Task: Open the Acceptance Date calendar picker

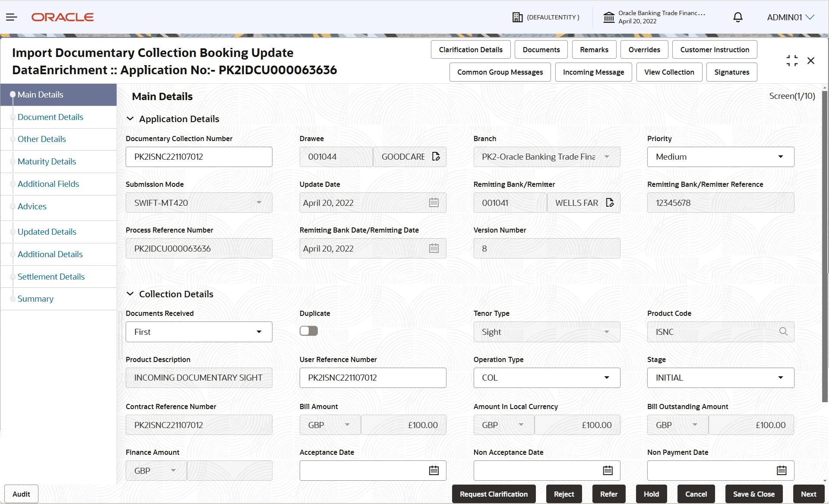Action: click(434, 471)
